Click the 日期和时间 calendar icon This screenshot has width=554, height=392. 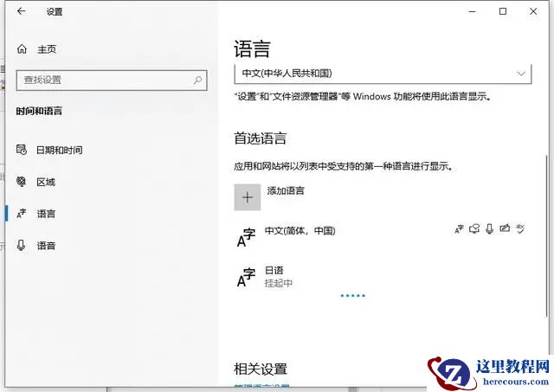click(22, 150)
